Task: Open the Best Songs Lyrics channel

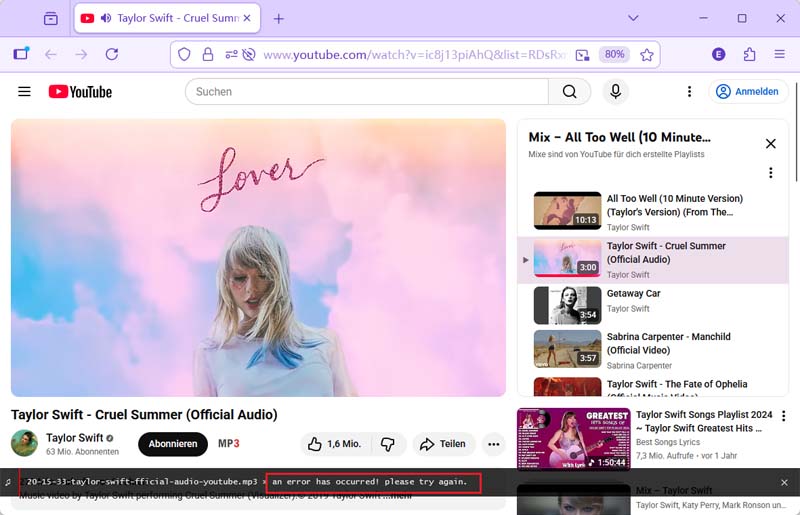Action: click(667, 442)
